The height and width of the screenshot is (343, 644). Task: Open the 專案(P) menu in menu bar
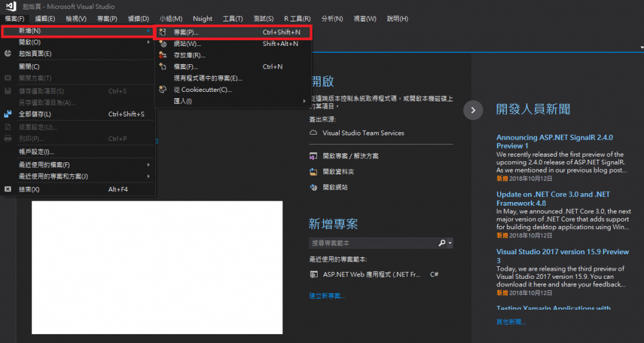[107, 18]
